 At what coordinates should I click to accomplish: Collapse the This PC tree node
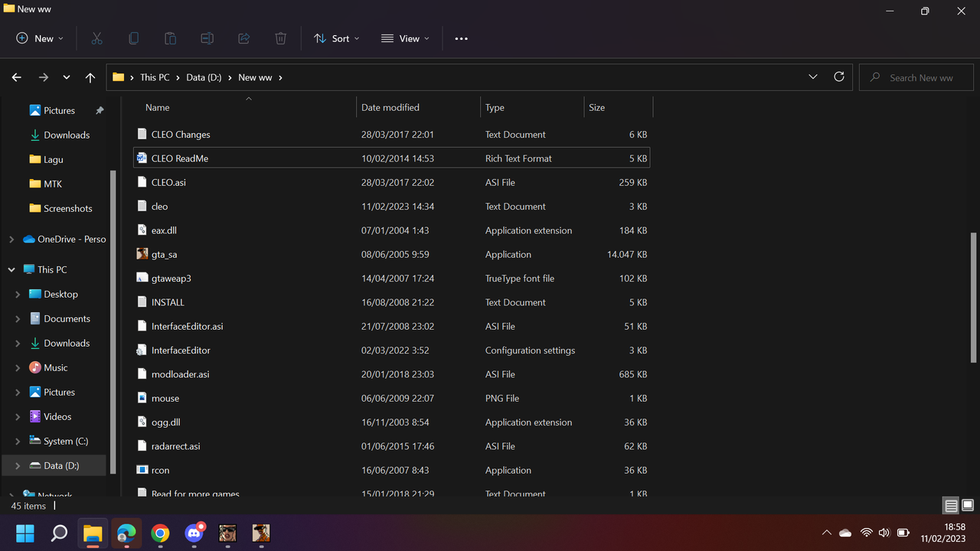click(11, 269)
